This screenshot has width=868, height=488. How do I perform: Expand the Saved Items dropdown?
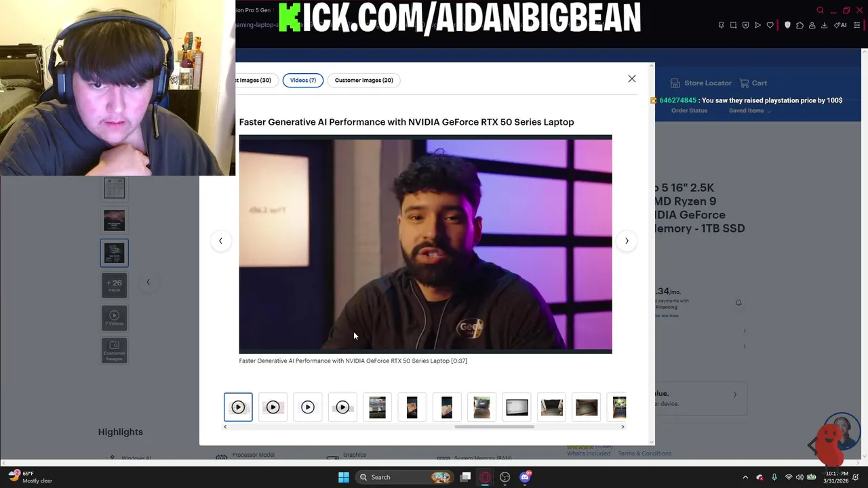click(749, 110)
